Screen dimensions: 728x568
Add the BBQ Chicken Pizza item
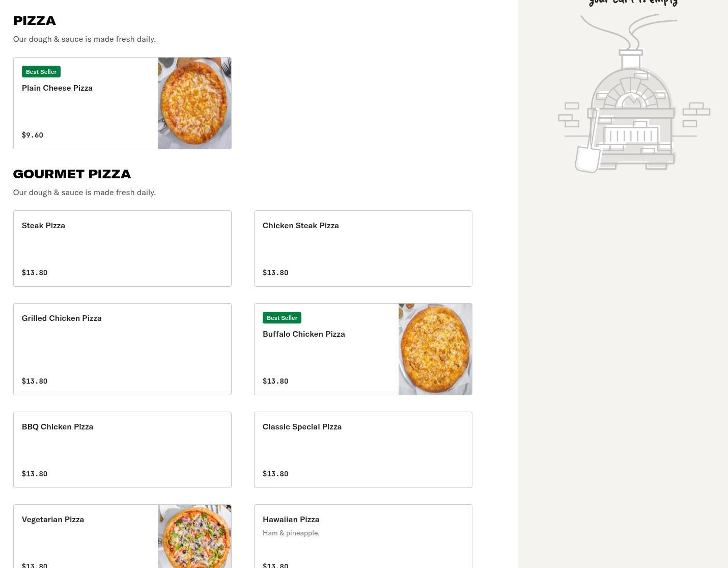click(122, 450)
